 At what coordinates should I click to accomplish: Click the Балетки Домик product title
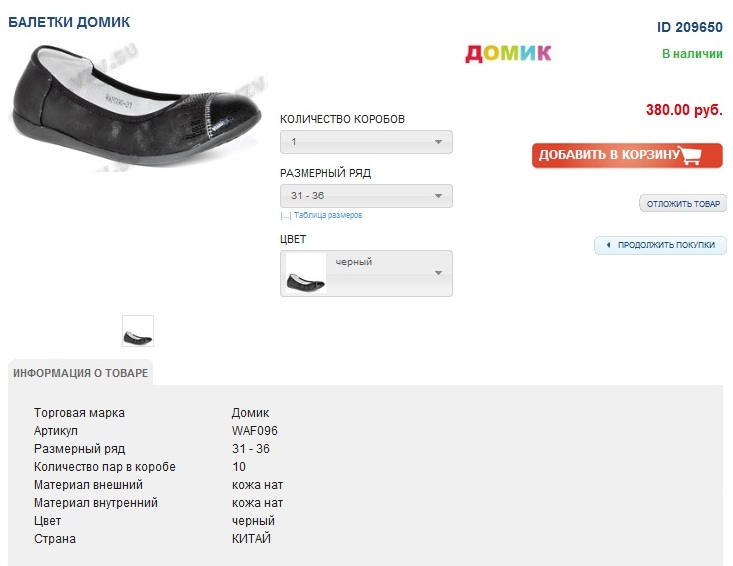coord(69,22)
